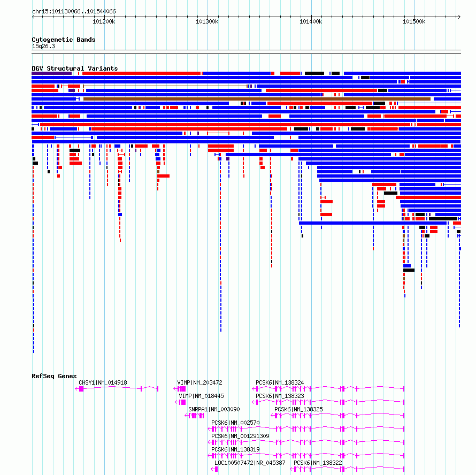Open the PCSK6|NM_138324 gene label
Image resolution: width=476 pixels, height=475 pixels.
[x=280, y=382]
